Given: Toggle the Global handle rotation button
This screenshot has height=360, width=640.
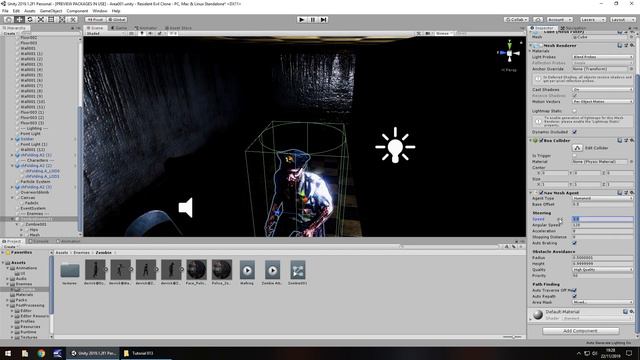Looking at the screenshot, I should pyautogui.click(x=117, y=20).
